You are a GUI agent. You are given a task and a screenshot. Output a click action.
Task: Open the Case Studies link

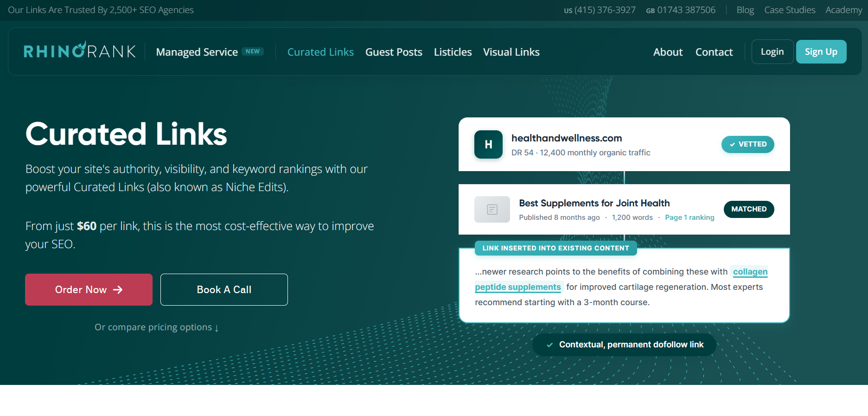(x=790, y=10)
